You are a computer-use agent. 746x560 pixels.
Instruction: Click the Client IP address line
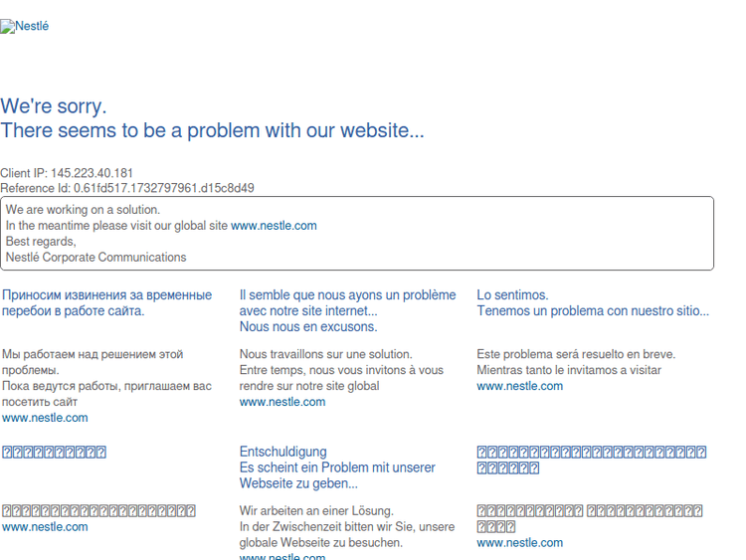click(x=67, y=173)
